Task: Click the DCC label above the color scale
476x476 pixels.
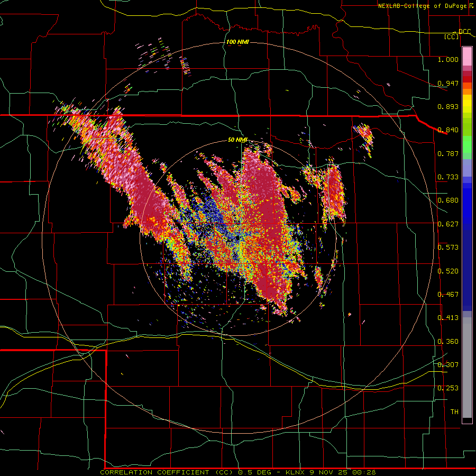Action: 464,32
